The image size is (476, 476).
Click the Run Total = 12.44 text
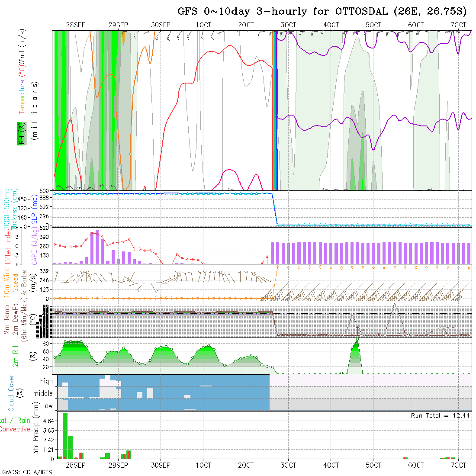point(440,415)
